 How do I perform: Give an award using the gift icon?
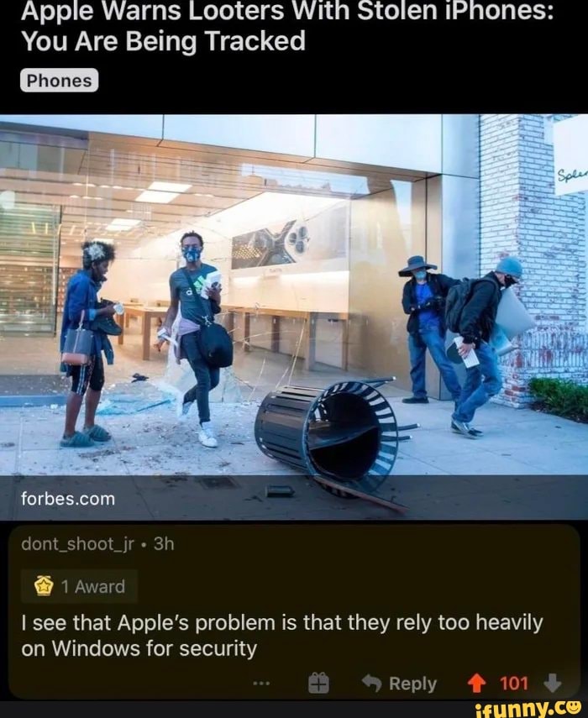pos(318,684)
